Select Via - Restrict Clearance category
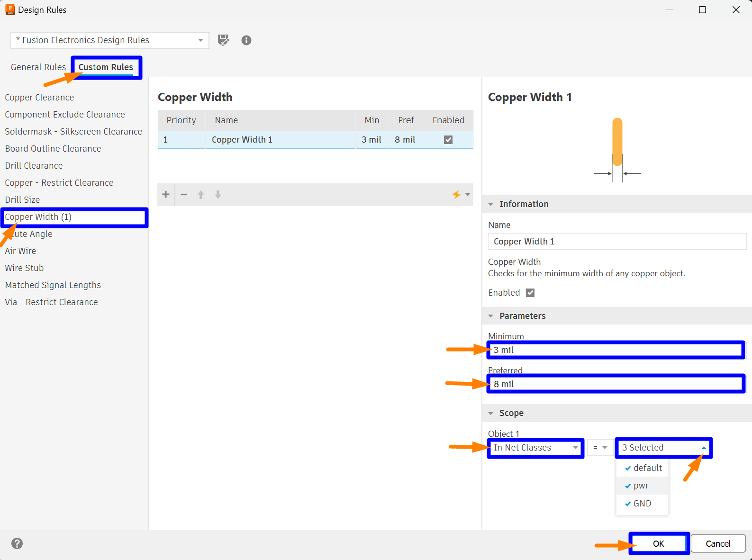Screen dimensions: 752x560 [x=51, y=302]
